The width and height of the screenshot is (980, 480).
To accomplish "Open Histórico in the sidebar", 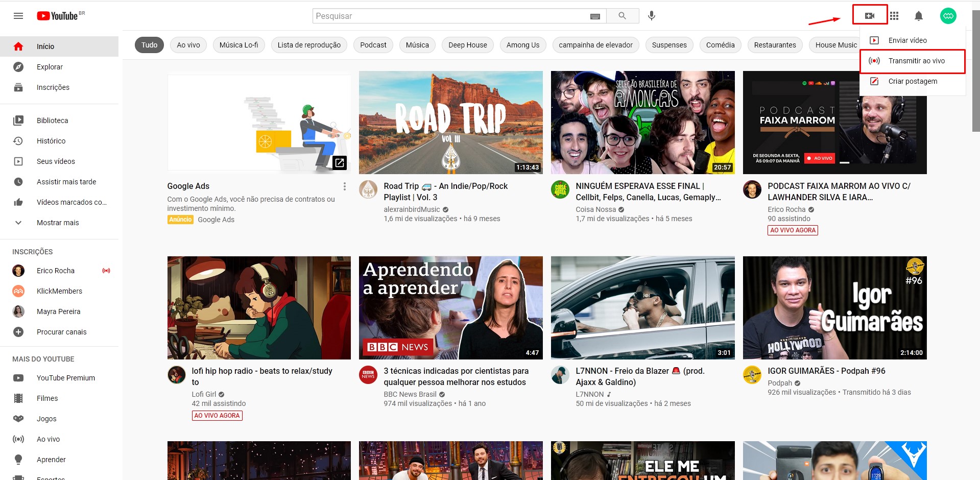I will click(x=59, y=141).
